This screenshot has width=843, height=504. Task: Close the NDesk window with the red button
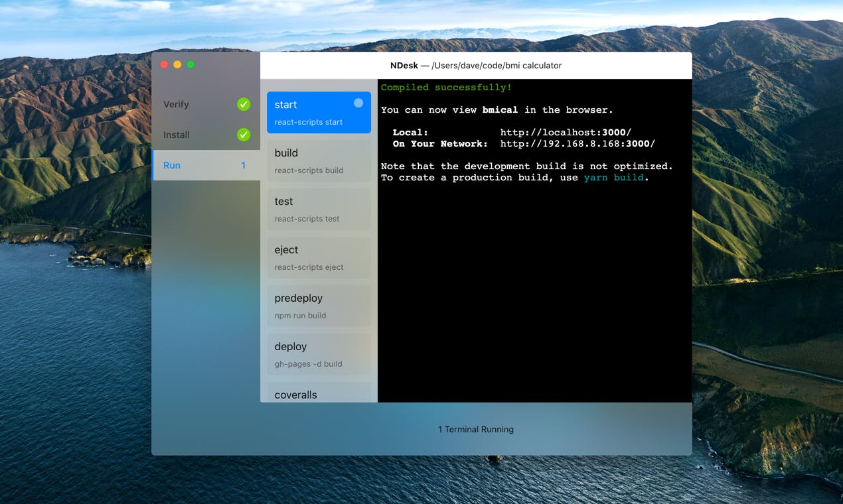[164, 64]
